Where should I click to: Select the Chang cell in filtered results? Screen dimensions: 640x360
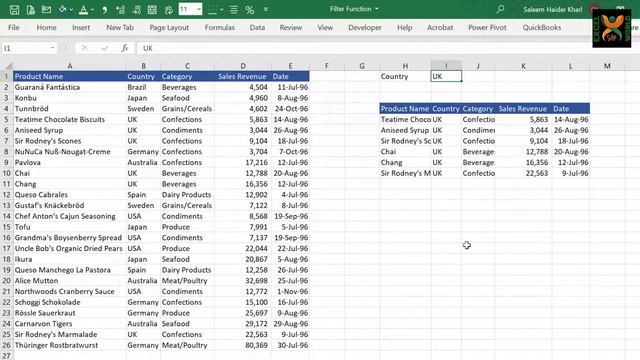(405, 162)
